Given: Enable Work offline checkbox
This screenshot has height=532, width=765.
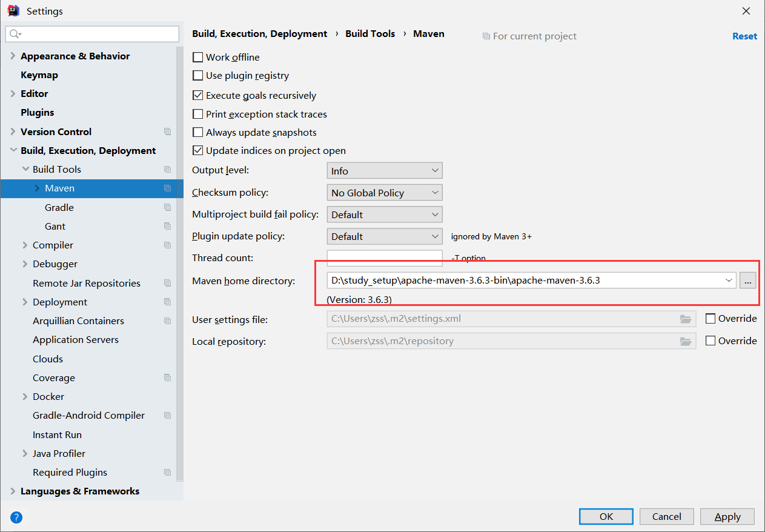Looking at the screenshot, I should [x=197, y=57].
